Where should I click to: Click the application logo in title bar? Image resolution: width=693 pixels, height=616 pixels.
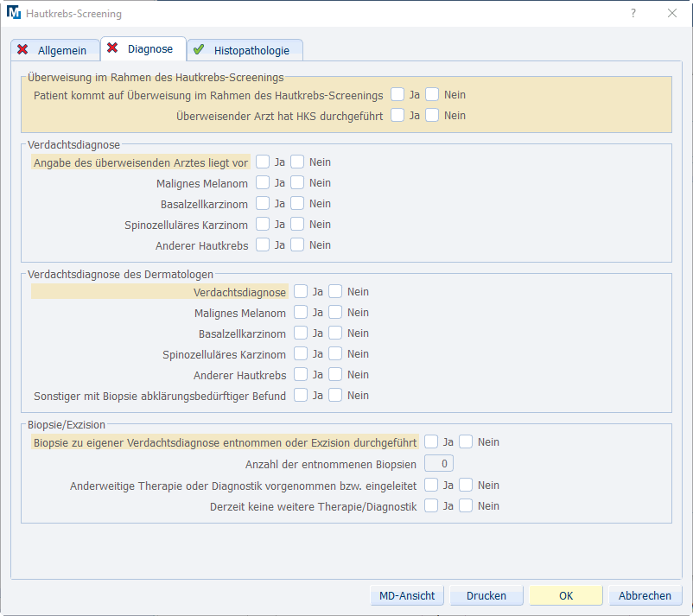click(14, 13)
